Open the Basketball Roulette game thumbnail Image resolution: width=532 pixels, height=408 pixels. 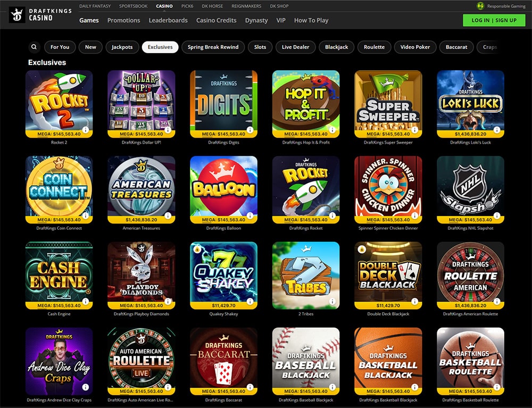click(471, 361)
